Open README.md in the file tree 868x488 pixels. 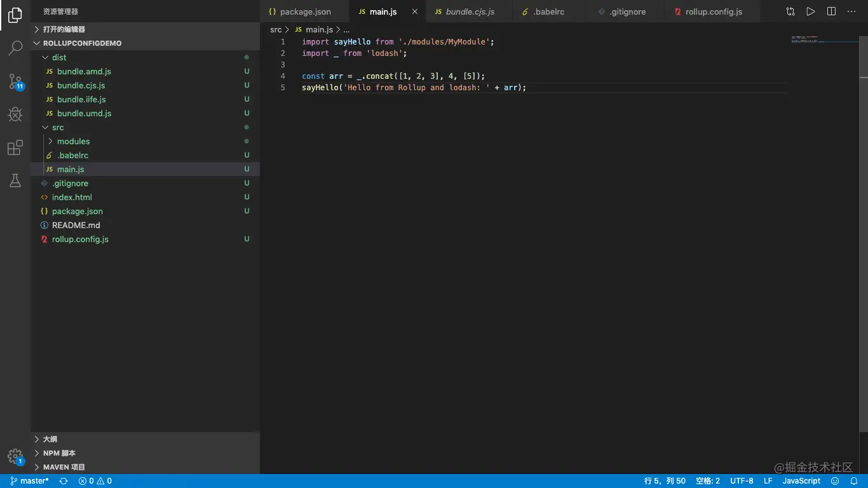tap(145, 225)
